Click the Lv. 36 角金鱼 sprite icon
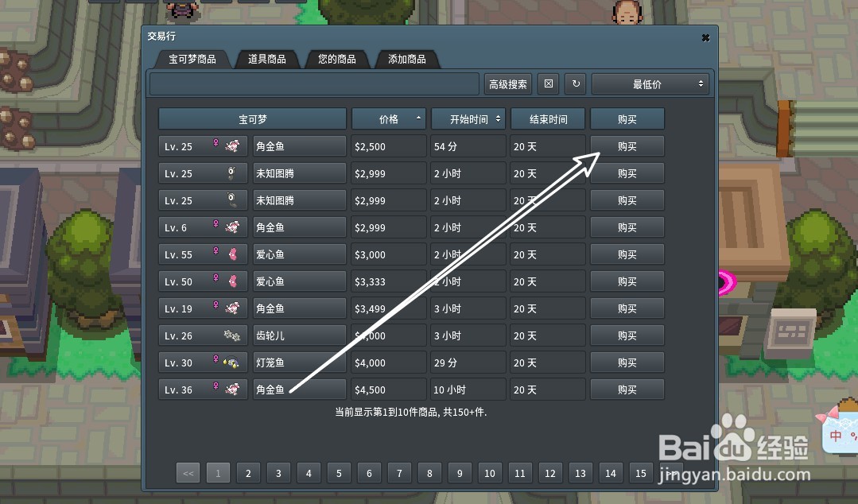This screenshot has width=858, height=504. click(x=232, y=389)
